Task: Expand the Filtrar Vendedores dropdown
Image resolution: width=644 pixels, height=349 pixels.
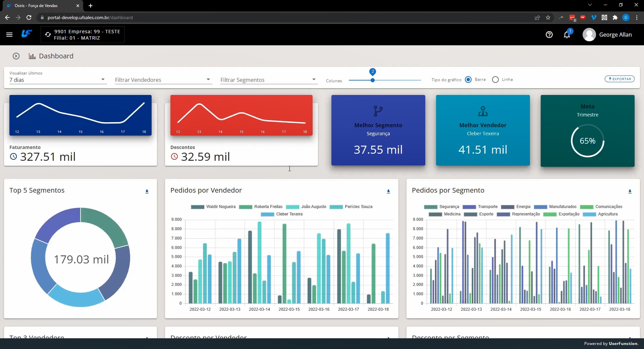Action: coord(163,80)
